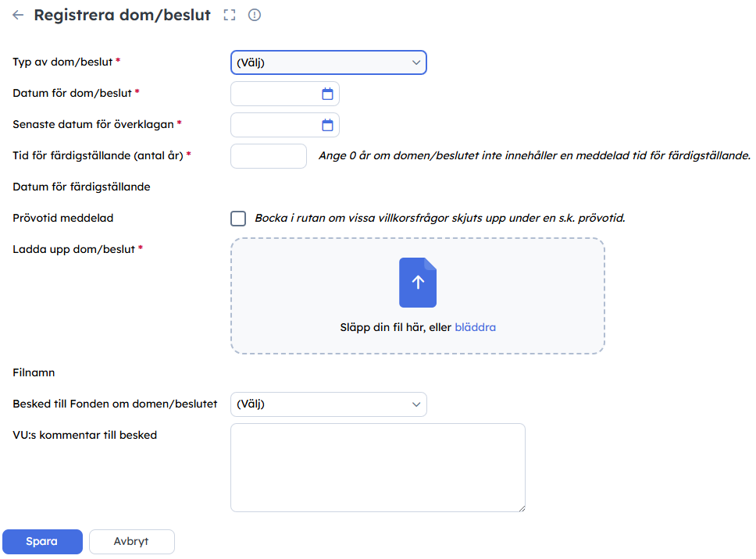Open calendar for Senaste datum för överklagan
This screenshot has height=559, width=756.
(x=328, y=125)
